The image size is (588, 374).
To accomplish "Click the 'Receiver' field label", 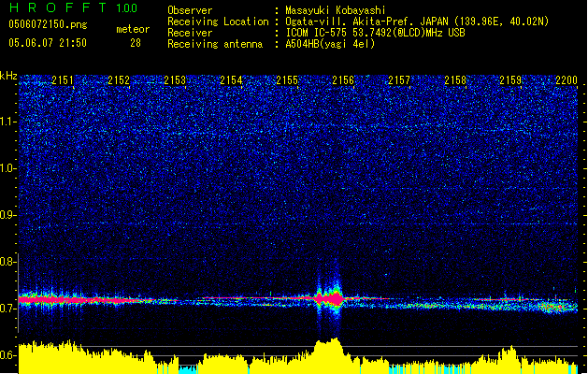I will pyautogui.click(x=190, y=33).
